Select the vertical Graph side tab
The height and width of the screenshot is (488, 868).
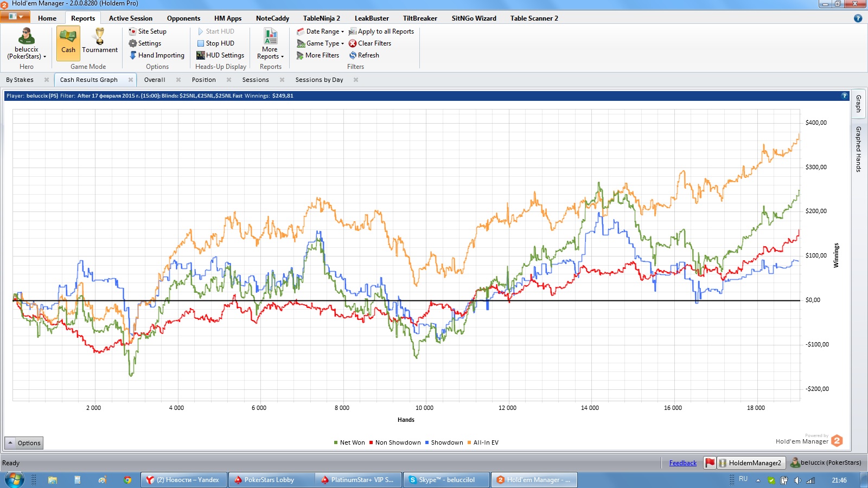(858, 104)
